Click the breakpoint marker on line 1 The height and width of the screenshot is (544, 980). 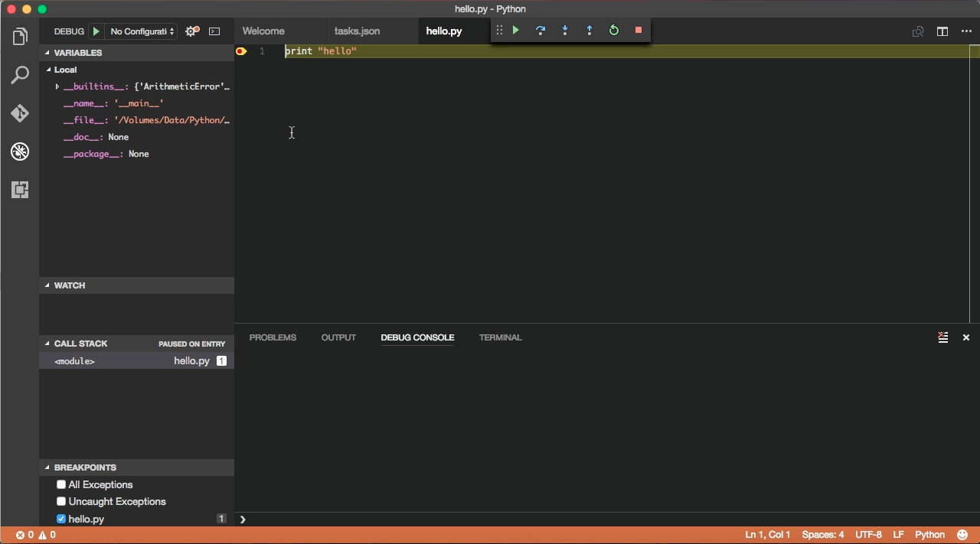(x=241, y=51)
